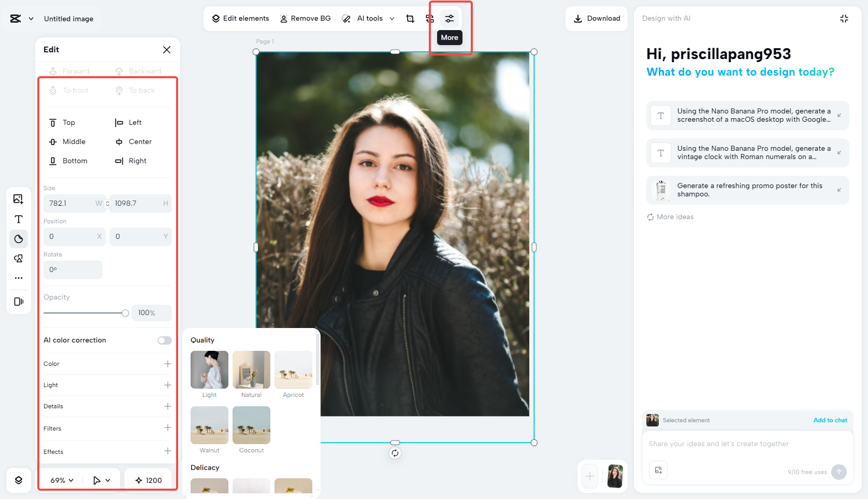Choose the shampoo promo poster suggestion
The height and width of the screenshot is (499, 868).
(747, 190)
